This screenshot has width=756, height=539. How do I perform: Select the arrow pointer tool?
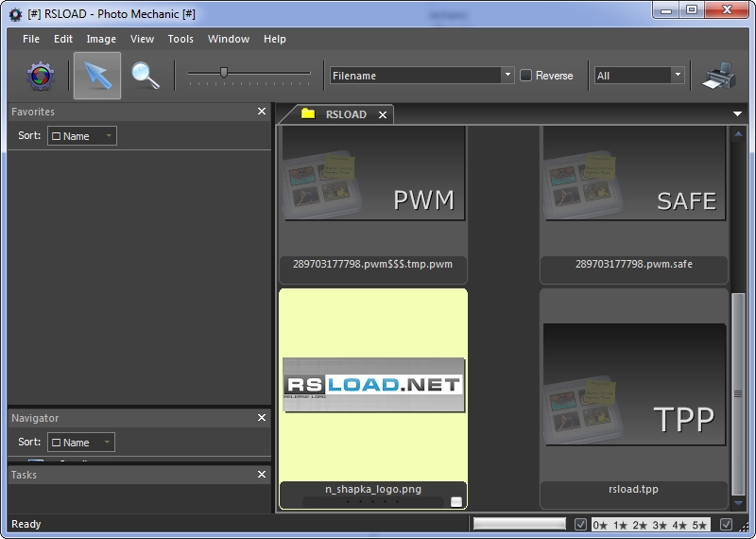pos(97,76)
